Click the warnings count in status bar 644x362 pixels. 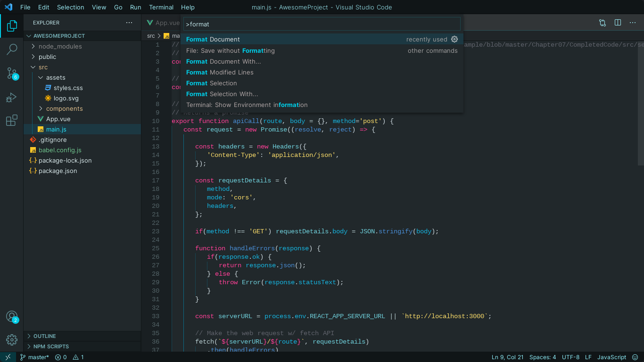click(78, 357)
